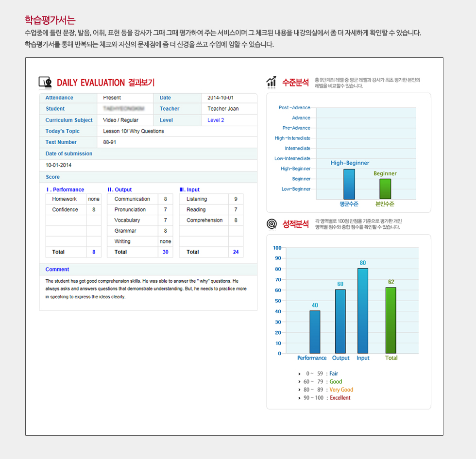The height and width of the screenshot is (459, 476).
Task: Click the level analysis chart icon
Action: (272, 83)
